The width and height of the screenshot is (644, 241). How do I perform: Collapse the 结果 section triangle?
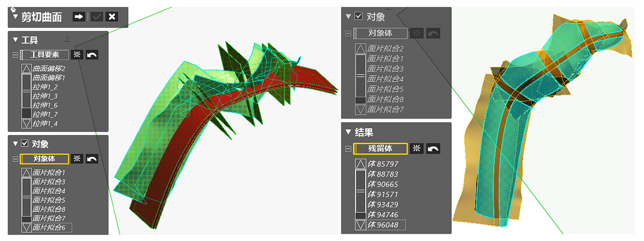pos(348,132)
